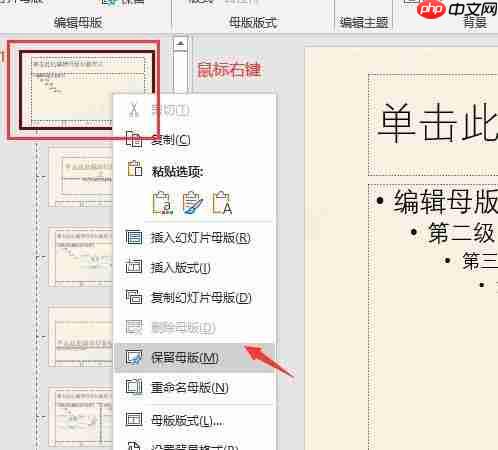Select the greyed 剪切(T) entry
498x450 pixels.
pyautogui.click(x=194, y=110)
